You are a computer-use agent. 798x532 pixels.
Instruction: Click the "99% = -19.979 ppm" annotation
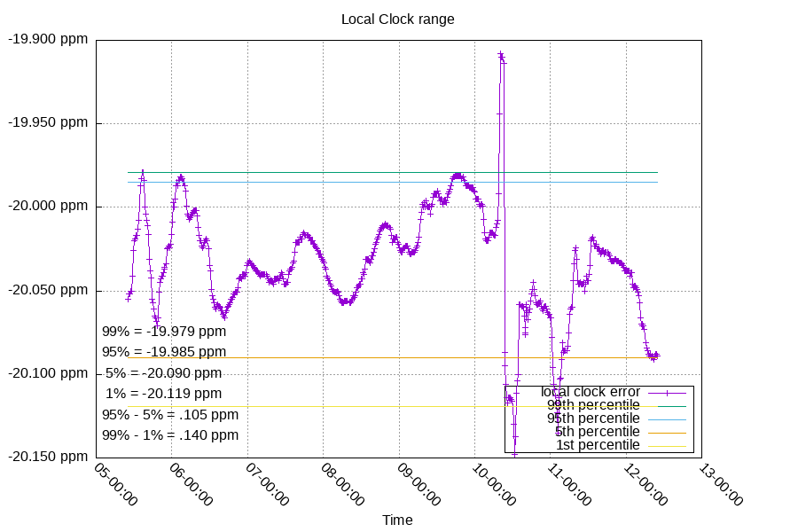(x=164, y=332)
